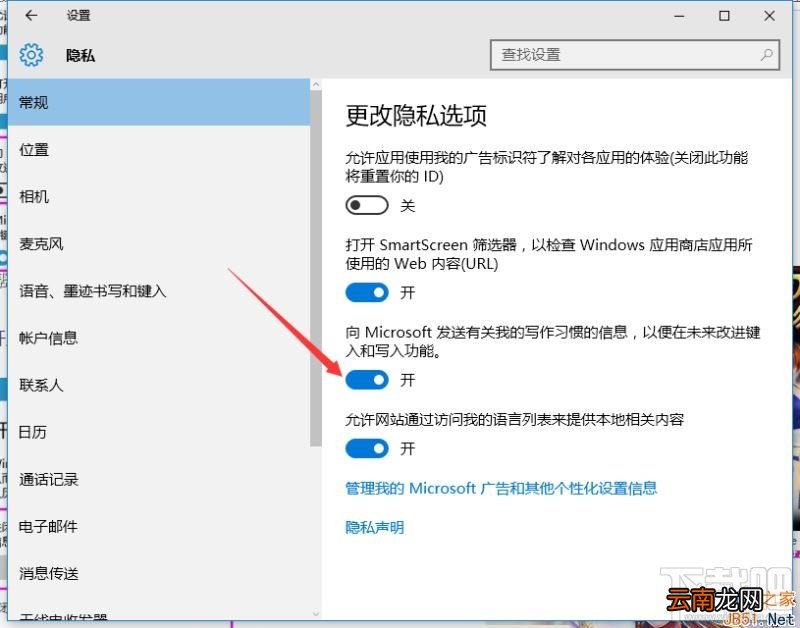Screen dimensions: 800x628
Task: Click the Privacy gear icon
Action: (31, 55)
